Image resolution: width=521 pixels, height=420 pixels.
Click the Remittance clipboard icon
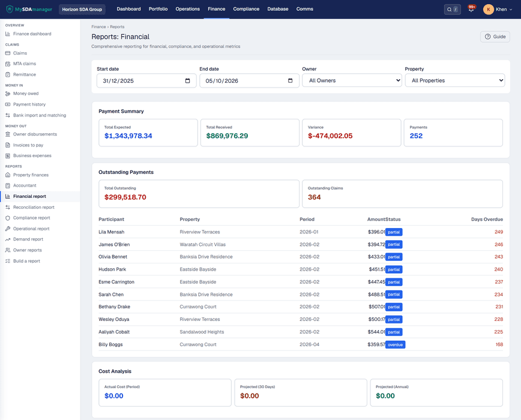(x=8, y=75)
